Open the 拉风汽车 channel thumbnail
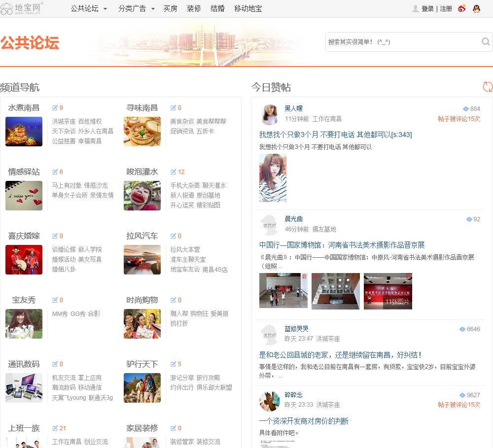 tap(142, 260)
